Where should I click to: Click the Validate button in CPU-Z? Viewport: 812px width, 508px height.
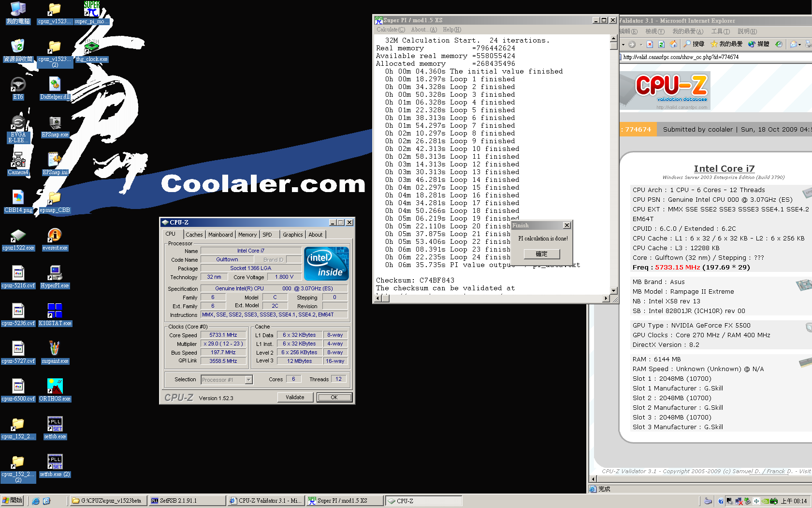pyautogui.click(x=295, y=397)
